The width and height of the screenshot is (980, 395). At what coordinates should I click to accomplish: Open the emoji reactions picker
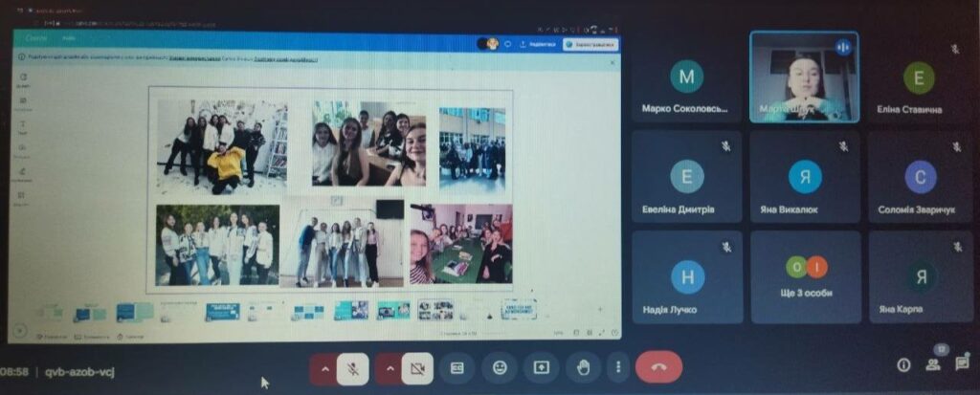point(500,367)
